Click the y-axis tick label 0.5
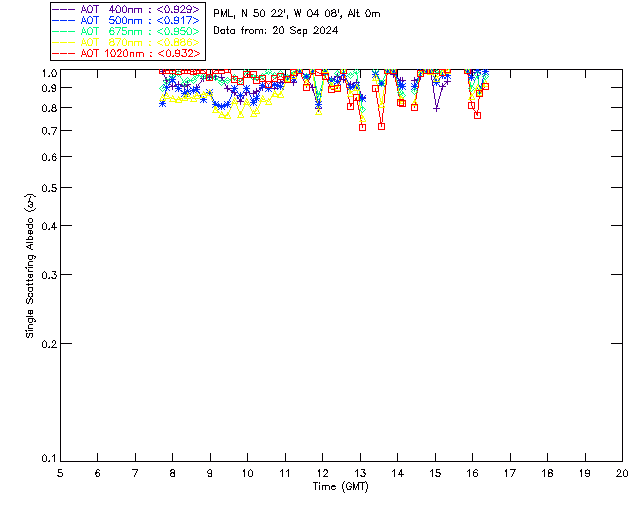This screenshot has height=512, width=640. click(49, 188)
